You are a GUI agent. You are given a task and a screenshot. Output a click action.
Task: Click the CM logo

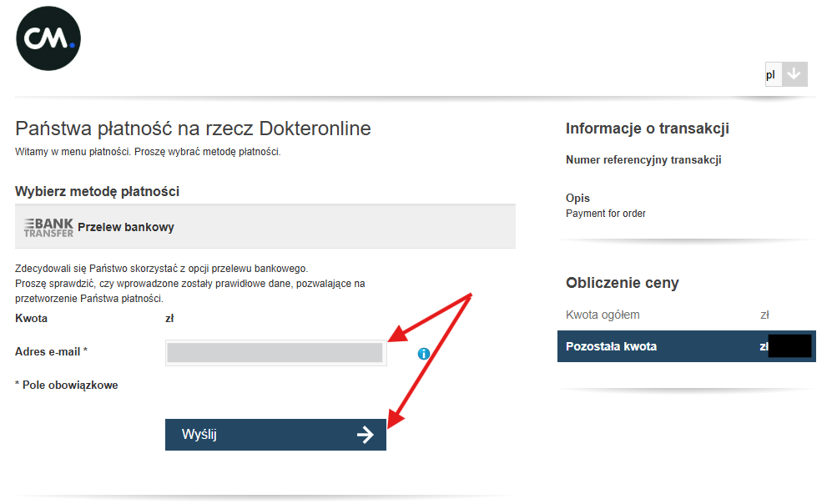pos(48,38)
